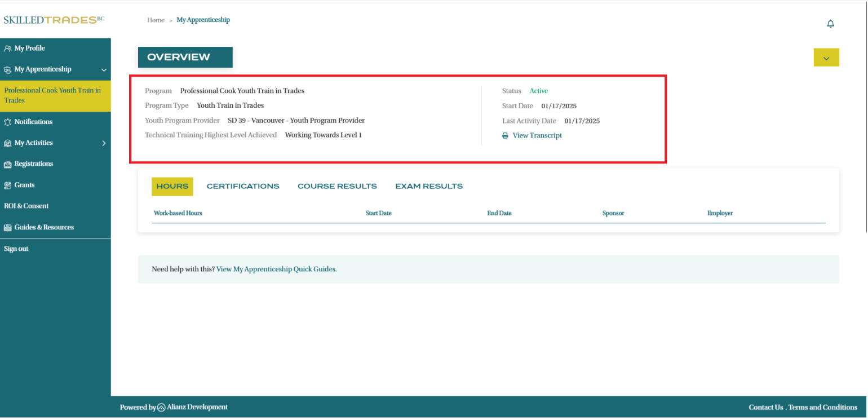Click the View Transcript link
Image resolution: width=868 pixels, height=420 pixels.
pos(537,136)
